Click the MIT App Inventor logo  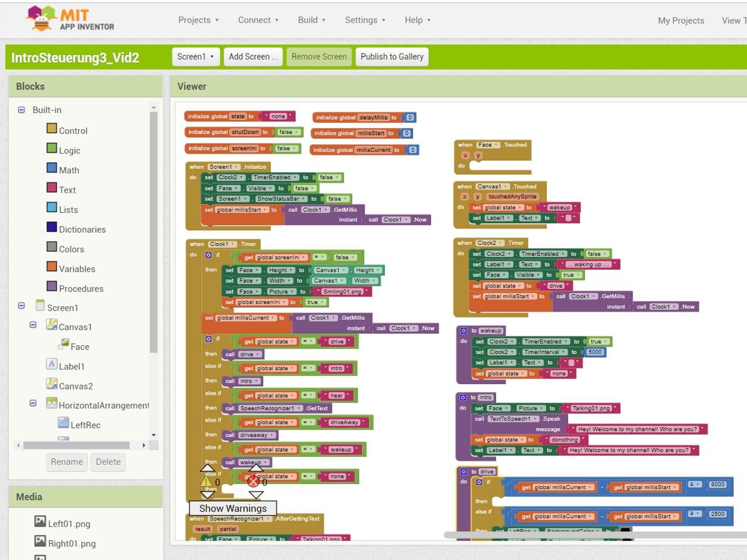point(70,19)
